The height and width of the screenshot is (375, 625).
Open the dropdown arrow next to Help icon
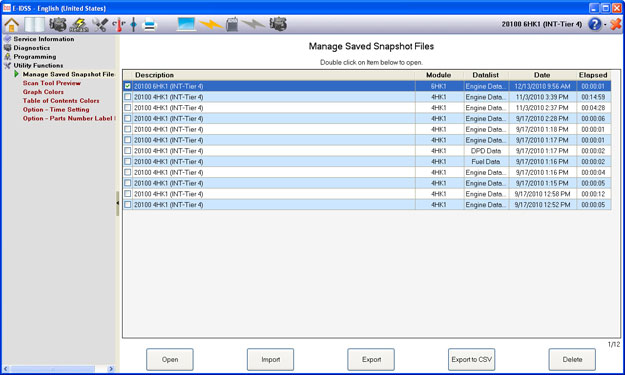605,25
